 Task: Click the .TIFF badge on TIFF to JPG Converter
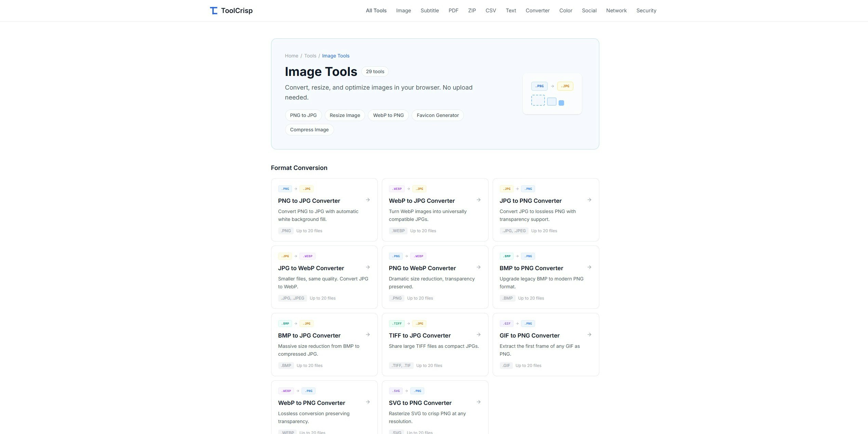tap(397, 323)
